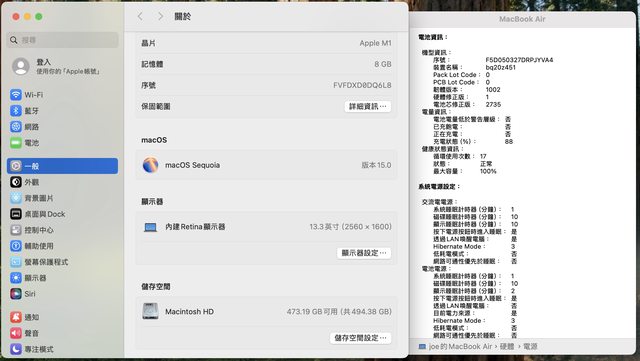Click device name bq20z451 in MacBook Air window

(x=500, y=67)
